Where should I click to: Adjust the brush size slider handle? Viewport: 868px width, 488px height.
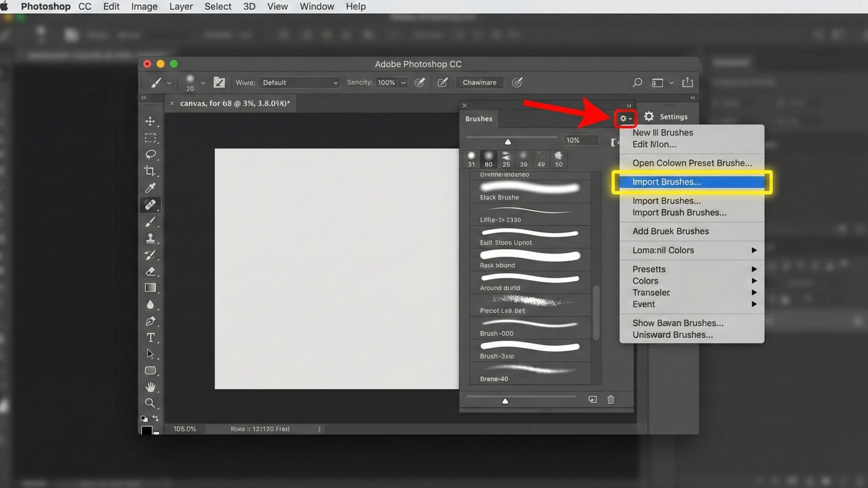pyautogui.click(x=508, y=142)
